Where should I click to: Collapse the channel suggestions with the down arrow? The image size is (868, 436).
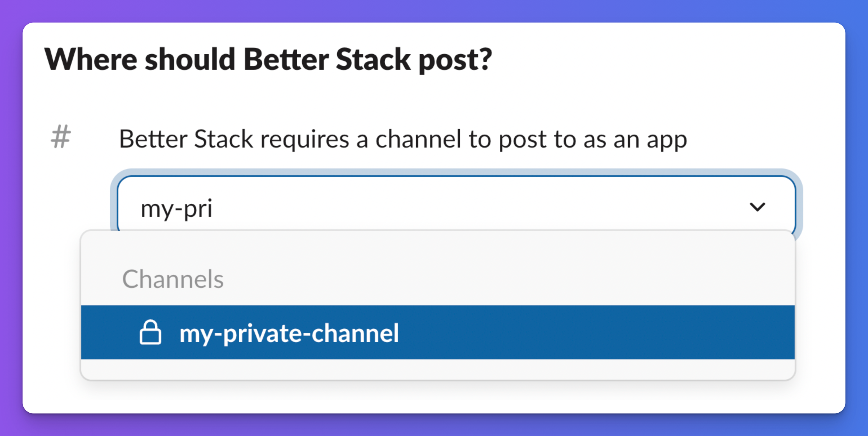click(757, 207)
